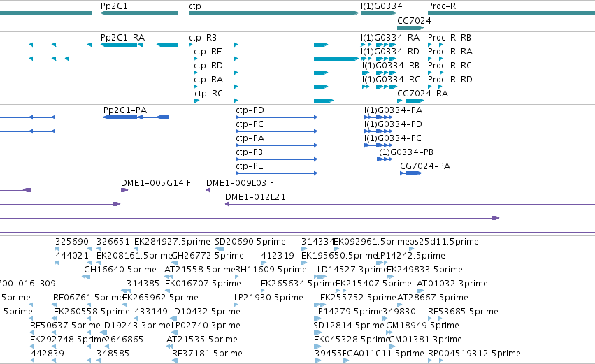
Task: Select the Proc-R-RD transcript label
Action: (450, 80)
